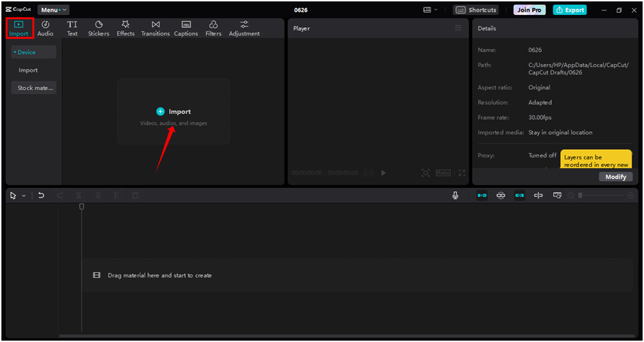Click the 'Drag material here' track area
This screenshot has height=342, width=644.
coord(357,275)
